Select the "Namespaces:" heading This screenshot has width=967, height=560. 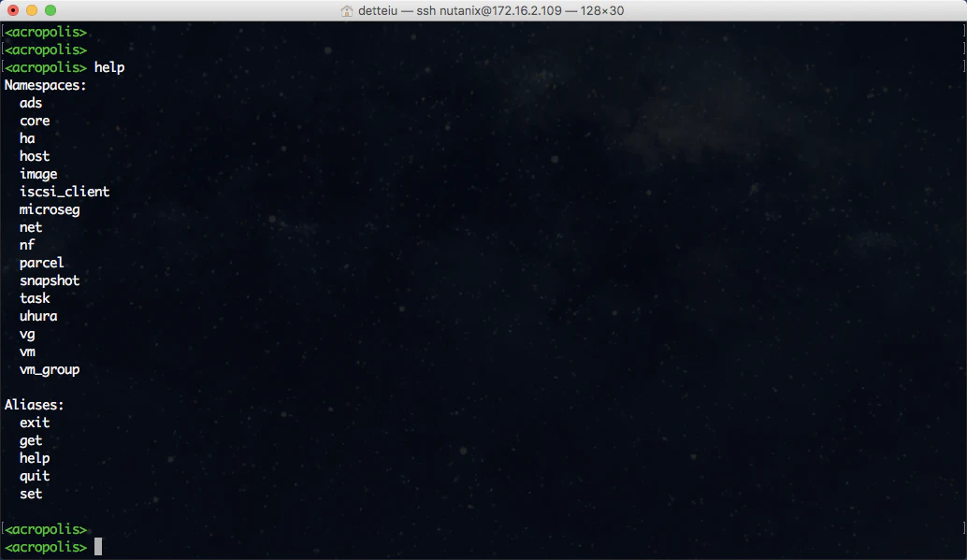pyautogui.click(x=46, y=85)
